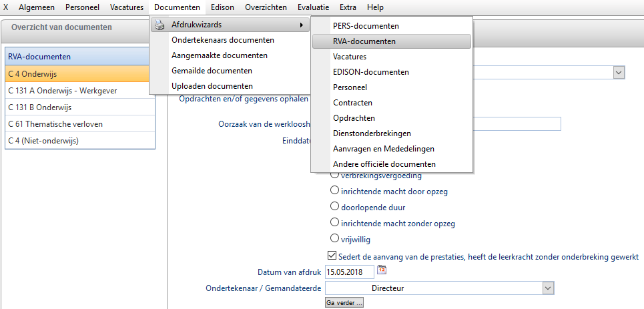This screenshot has height=309, width=644.
Task: Select the doorlopende duur radio option
Action: point(335,207)
